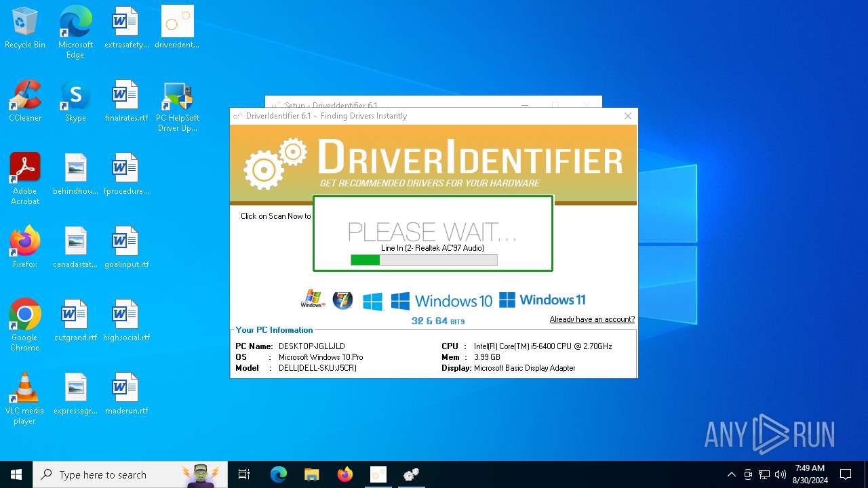The width and height of the screenshot is (868, 488).
Task: Open network status tray icon
Action: pos(764,474)
